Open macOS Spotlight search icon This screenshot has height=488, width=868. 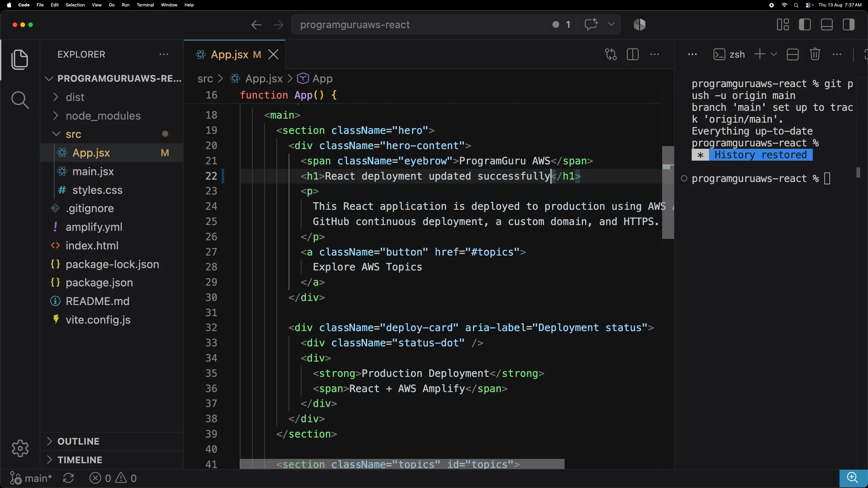[x=796, y=5]
